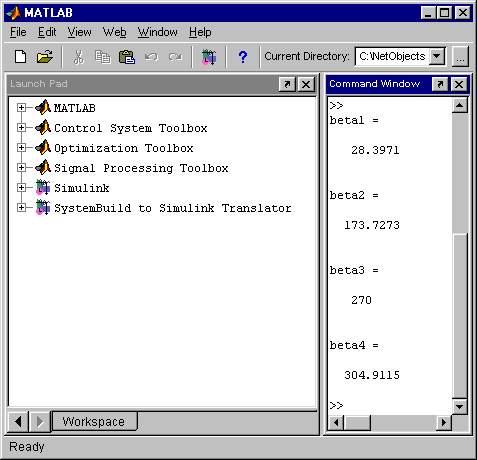Expand the Signal Processing Toolbox node
477x460 pixels.
point(21,167)
